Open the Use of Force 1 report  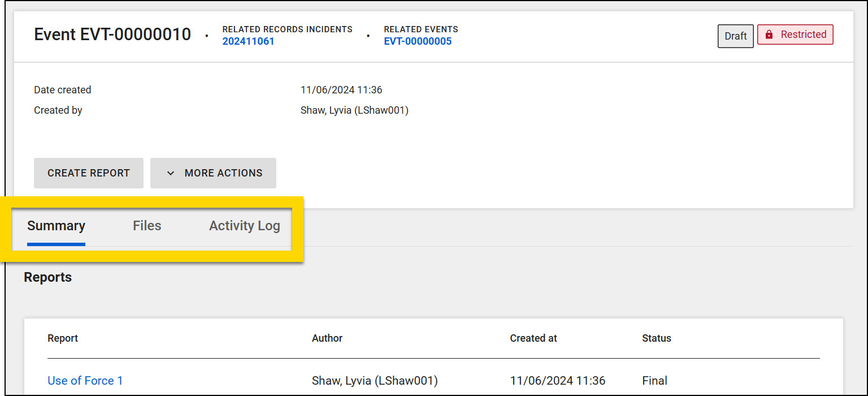[x=85, y=380]
